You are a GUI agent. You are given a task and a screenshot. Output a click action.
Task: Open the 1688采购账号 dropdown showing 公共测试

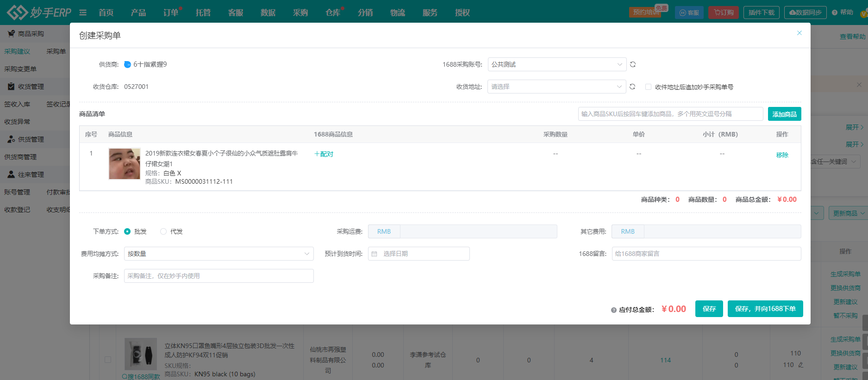point(557,64)
